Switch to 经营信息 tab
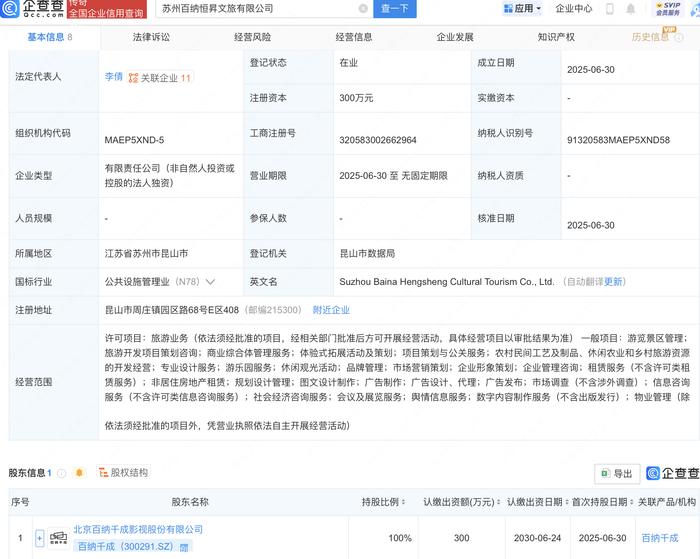Image resolution: width=700 pixels, height=559 pixels. (354, 37)
